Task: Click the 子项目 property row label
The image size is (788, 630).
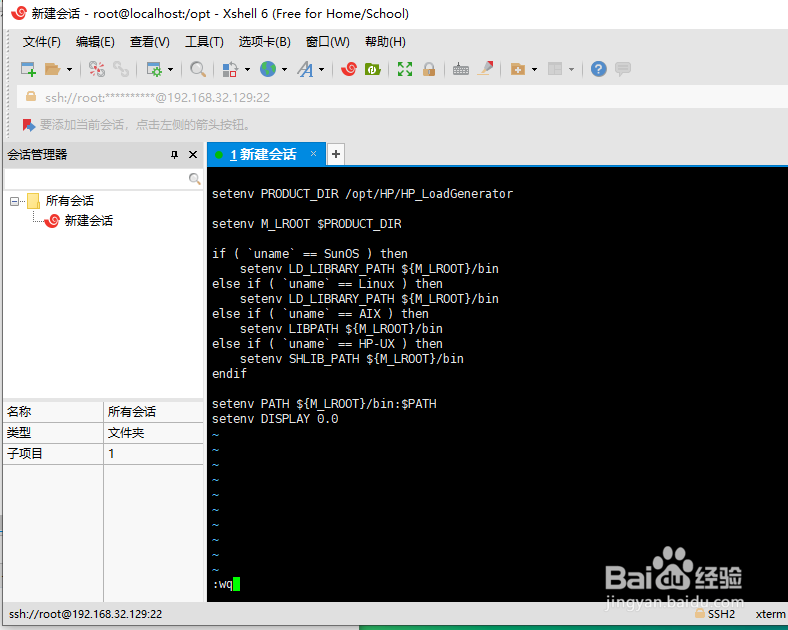Action: pos(25,454)
